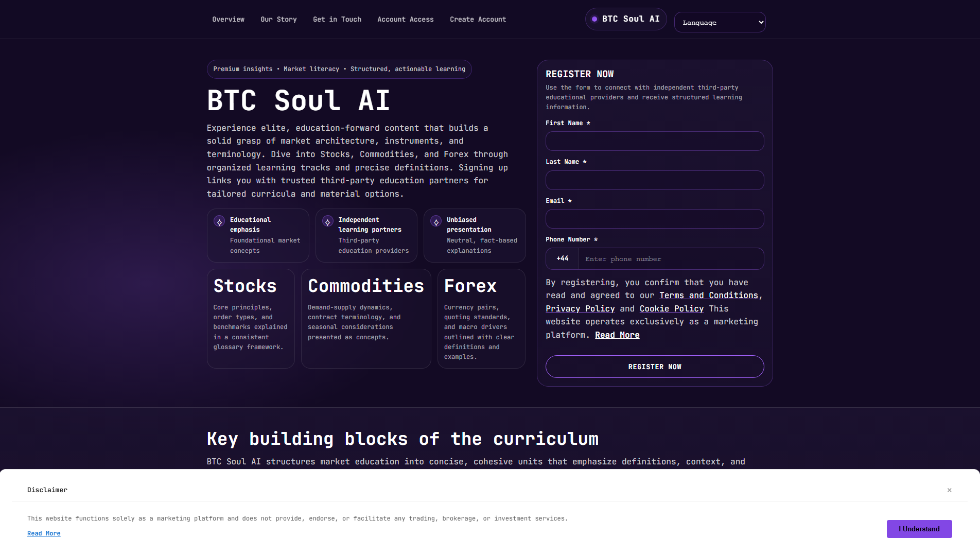Viewport: 980px width, 555px height.
Task: Click the Educational emphasis card title
Action: [x=250, y=224]
